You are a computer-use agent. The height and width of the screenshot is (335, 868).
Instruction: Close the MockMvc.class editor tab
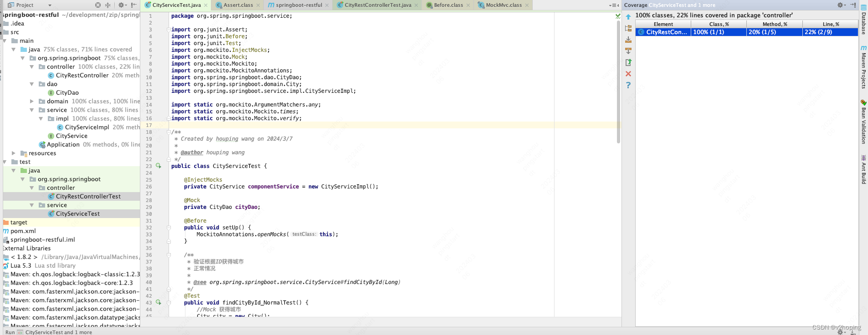[x=527, y=5]
